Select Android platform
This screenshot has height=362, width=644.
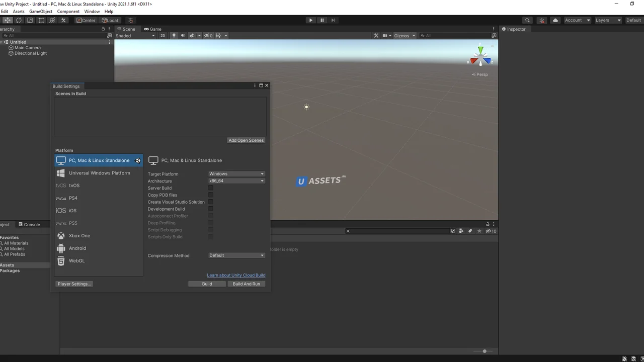pos(99,248)
